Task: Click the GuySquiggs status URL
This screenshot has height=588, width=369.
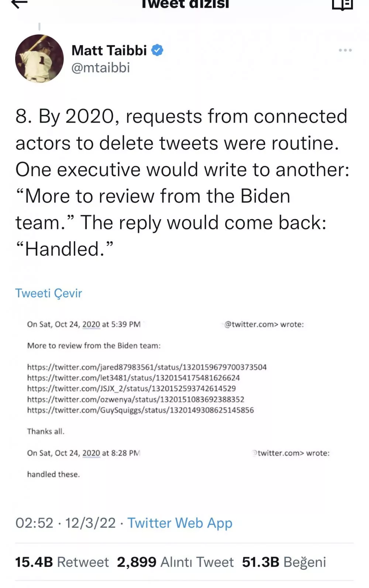Action: click(140, 410)
